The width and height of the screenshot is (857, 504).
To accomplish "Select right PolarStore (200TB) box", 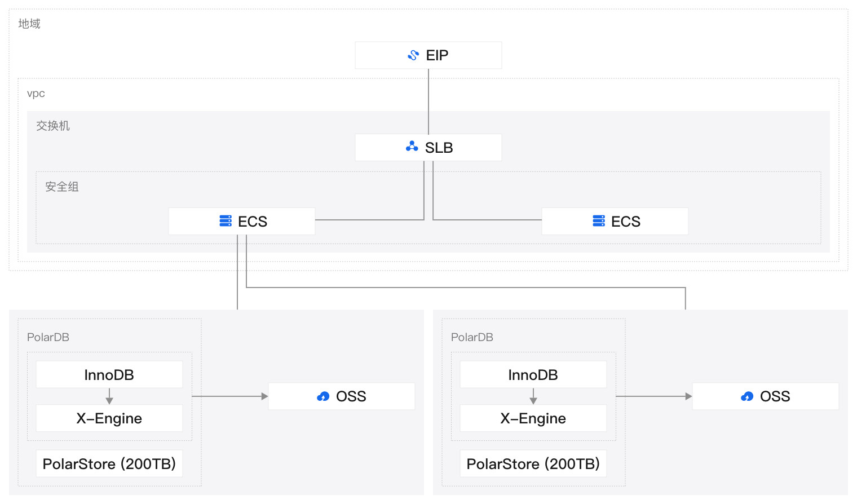I will point(533,463).
